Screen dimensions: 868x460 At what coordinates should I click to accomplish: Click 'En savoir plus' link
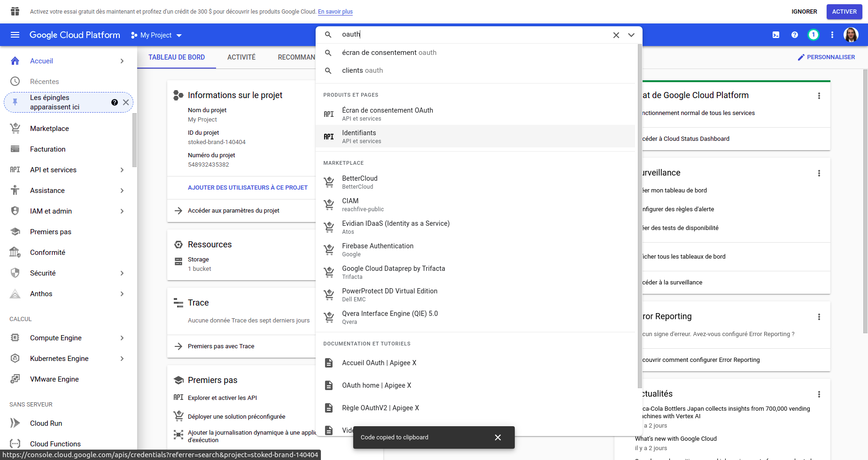(x=335, y=12)
